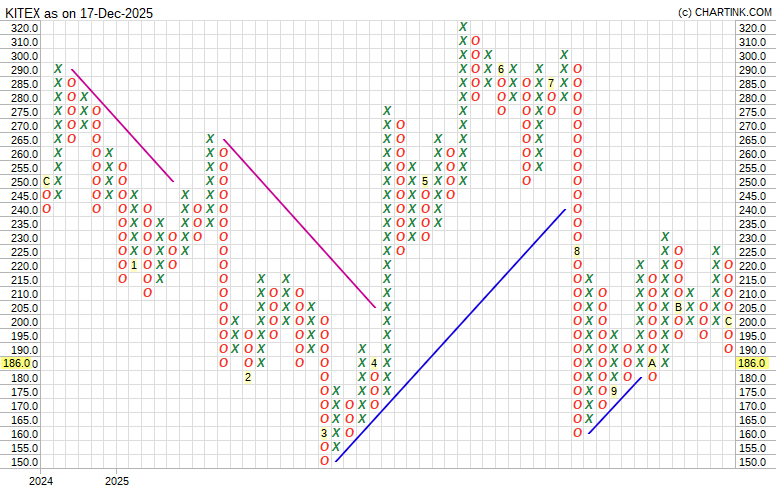Click month marker 6 near the top
This screenshot has width=778, height=498.
tap(501, 69)
